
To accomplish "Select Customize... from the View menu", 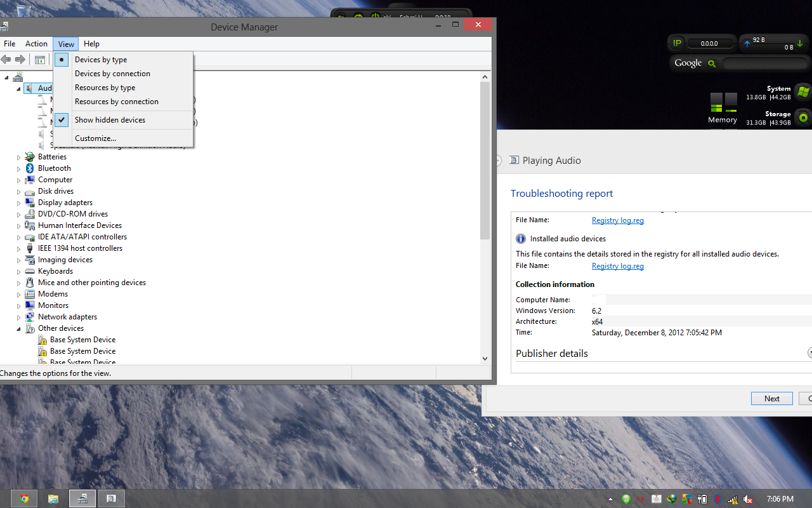I will [x=95, y=138].
